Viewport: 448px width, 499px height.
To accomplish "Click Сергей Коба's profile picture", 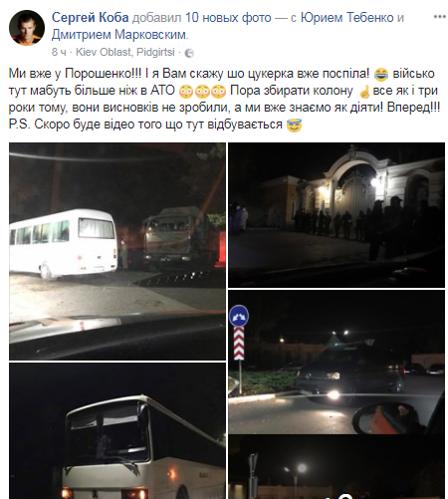I will pos(27,27).
